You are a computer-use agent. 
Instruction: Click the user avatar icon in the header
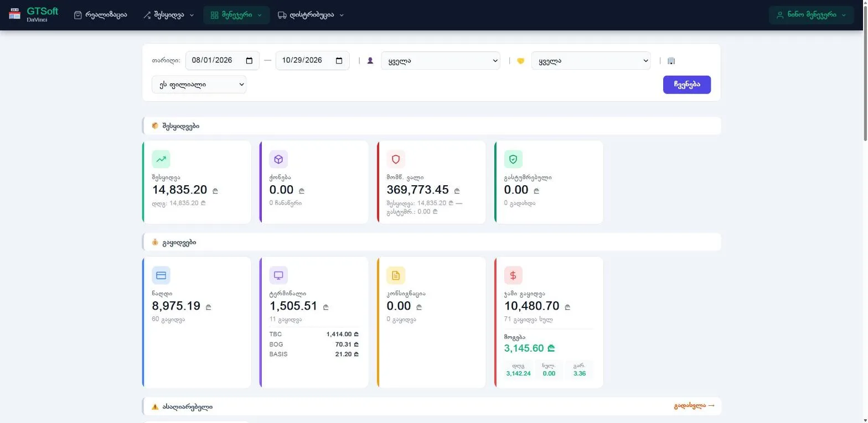pyautogui.click(x=781, y=15)
